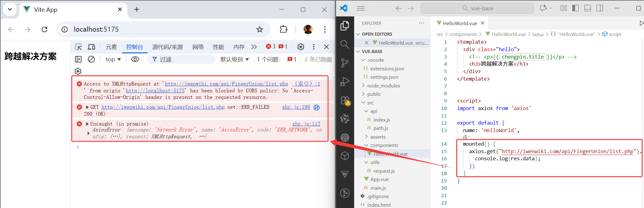
Task: Click http://localhost:5175 origin link
Action: coord(155,91)
